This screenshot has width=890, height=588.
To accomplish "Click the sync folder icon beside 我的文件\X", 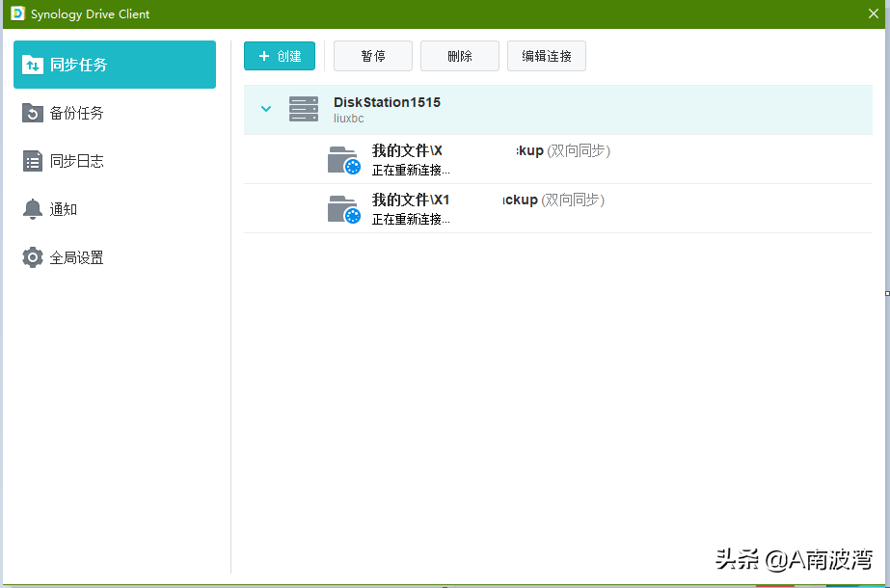I will point(344,160).
